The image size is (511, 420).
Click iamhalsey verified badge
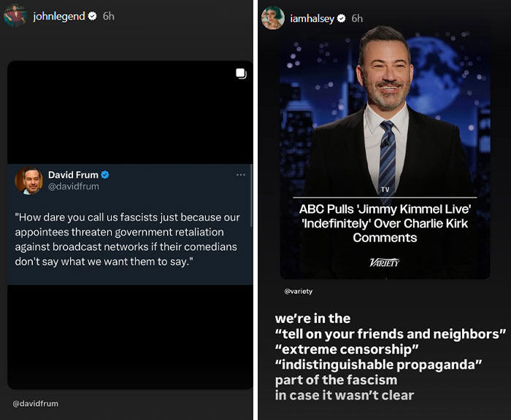click(341, 18)
